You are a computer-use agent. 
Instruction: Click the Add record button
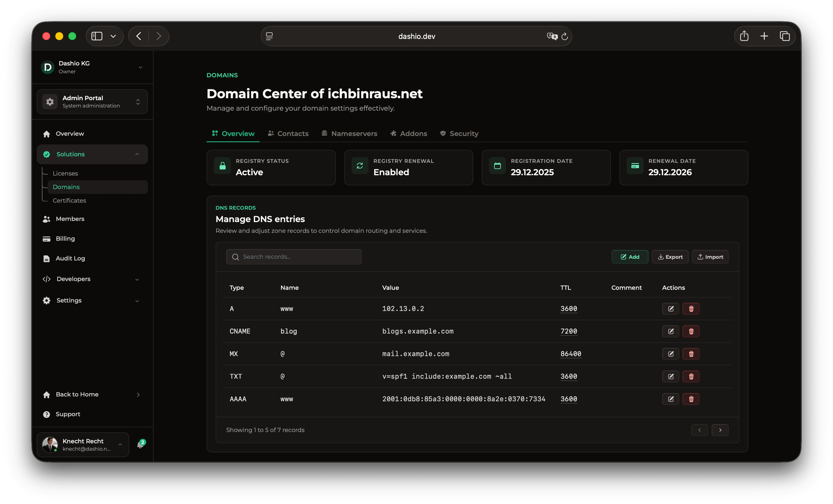[630, 257]
